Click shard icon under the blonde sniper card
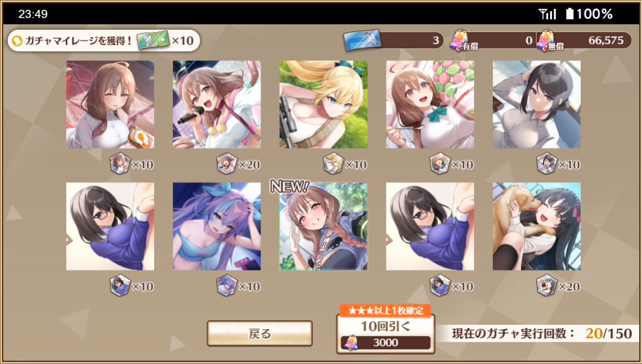The image size is (642, 364). pos(333,164)
